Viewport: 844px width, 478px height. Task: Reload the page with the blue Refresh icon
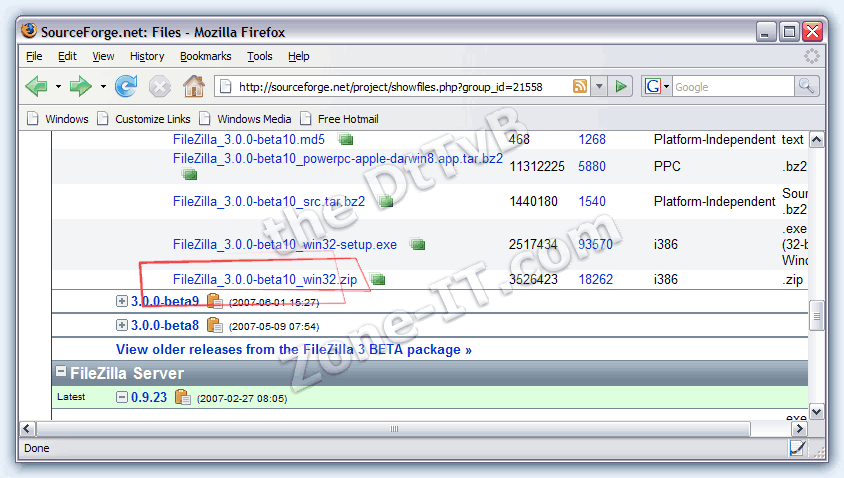coord(126,86)
